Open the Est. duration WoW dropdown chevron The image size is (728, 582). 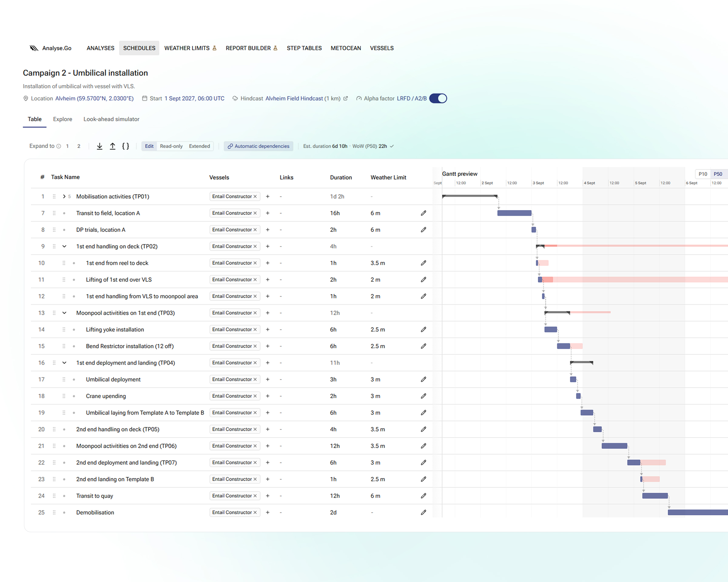pos(392,146)
